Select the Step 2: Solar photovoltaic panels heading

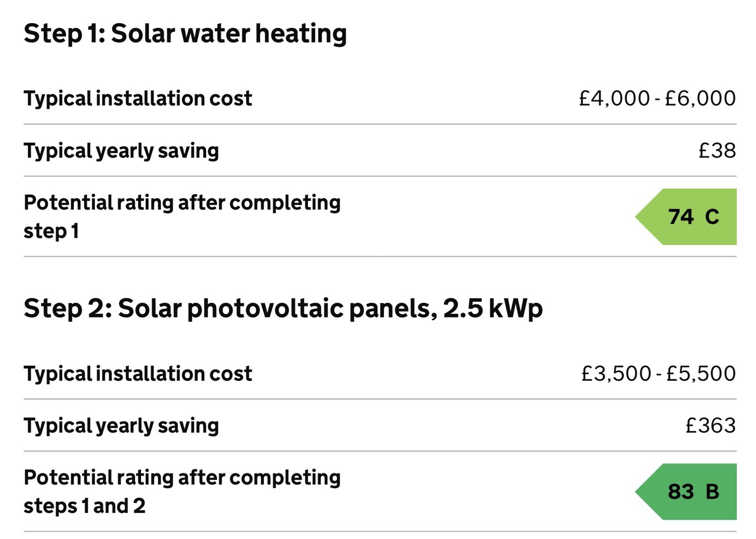(283, 308)
